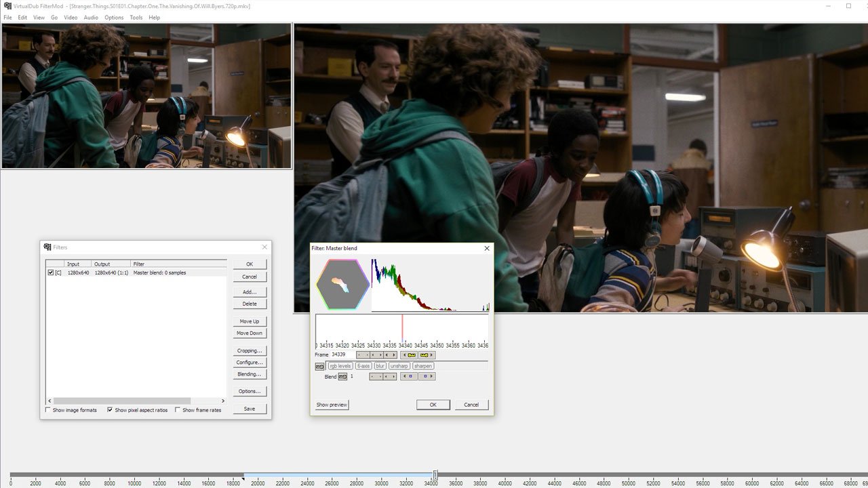Go to next blend point square button

coord(427,377)
